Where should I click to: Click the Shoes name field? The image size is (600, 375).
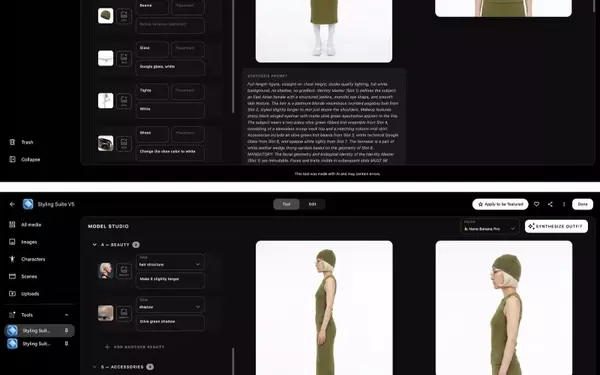click(x=152, y=134)
